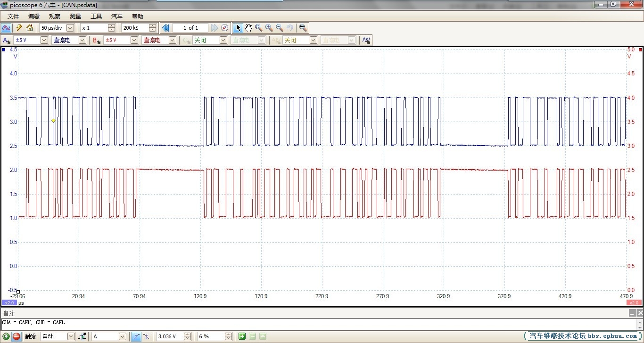Collapse the 备注 notes panel

coord(632,313)
